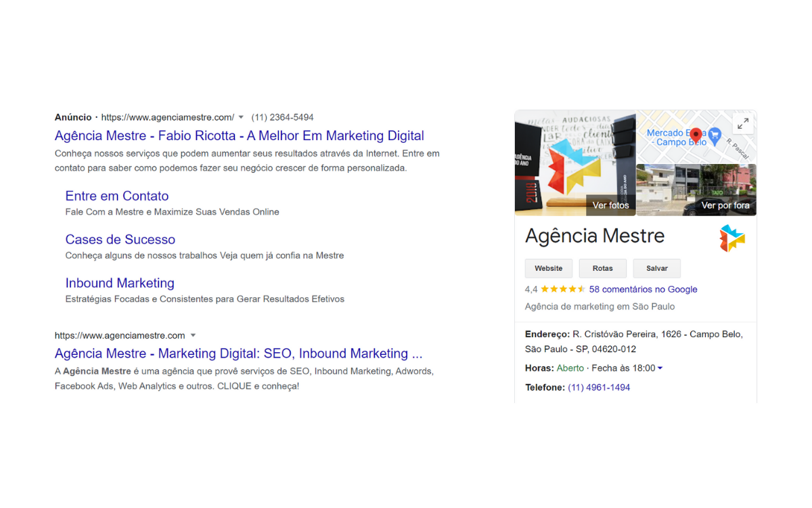The image size is (812, 508).
Task: Click the Website button
Action: coord(548,268)
